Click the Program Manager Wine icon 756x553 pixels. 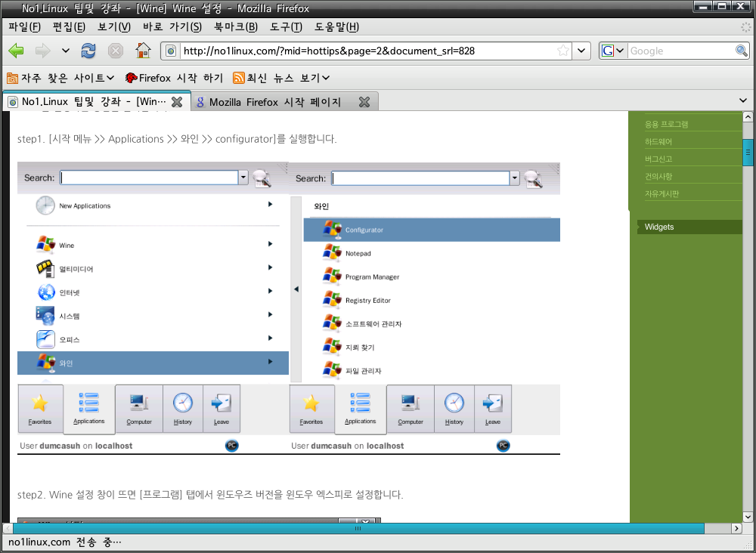332,276
